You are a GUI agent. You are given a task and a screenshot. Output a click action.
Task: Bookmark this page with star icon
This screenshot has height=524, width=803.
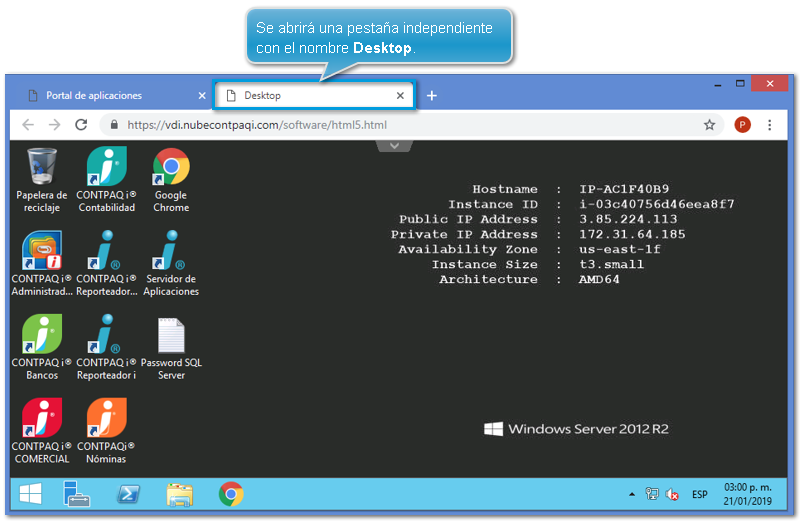(x=709, y=125)
